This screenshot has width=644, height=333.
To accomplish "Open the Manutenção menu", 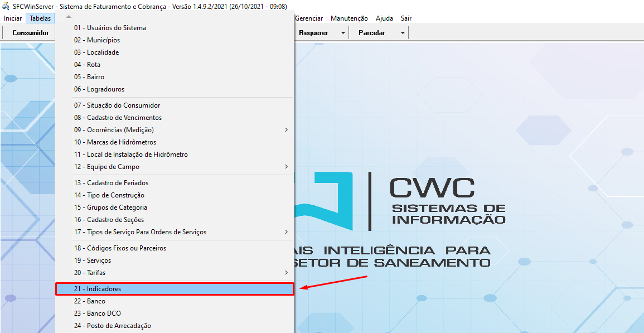I will [x=349, y=18].
